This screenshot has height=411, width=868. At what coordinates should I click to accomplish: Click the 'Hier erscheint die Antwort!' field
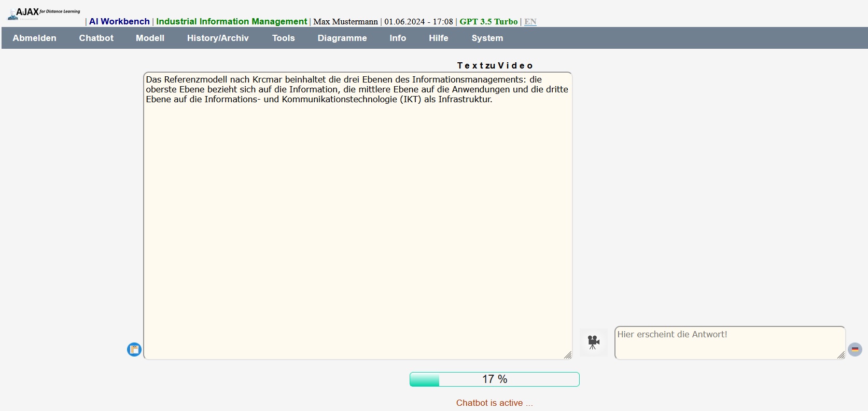tap(726, 341)
